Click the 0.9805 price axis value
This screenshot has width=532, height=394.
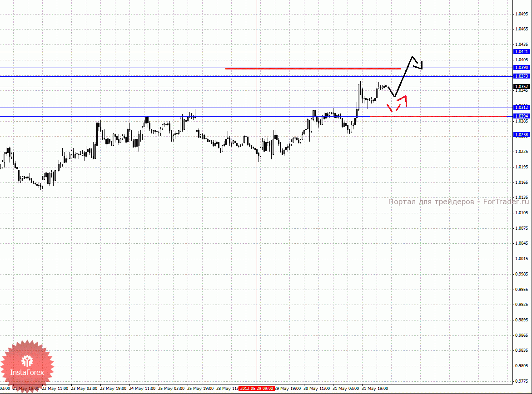click(522, 365)
